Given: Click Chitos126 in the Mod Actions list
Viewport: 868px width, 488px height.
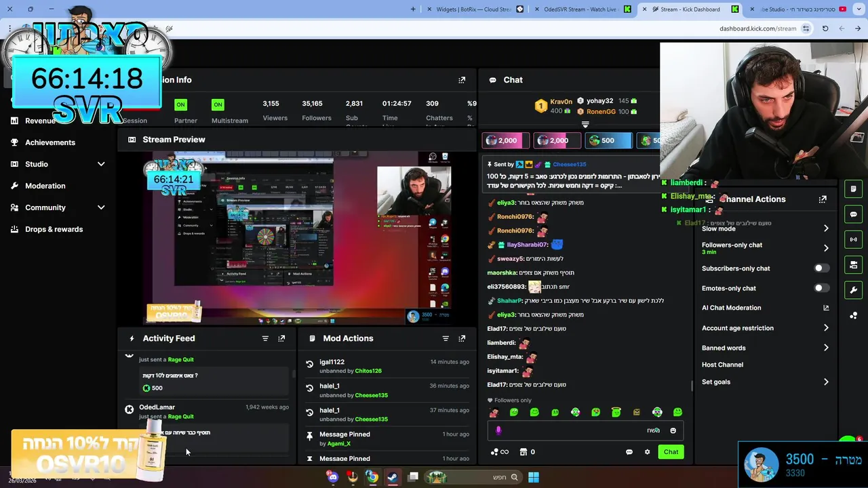Looking at the screenshot, I should (368, 371).
